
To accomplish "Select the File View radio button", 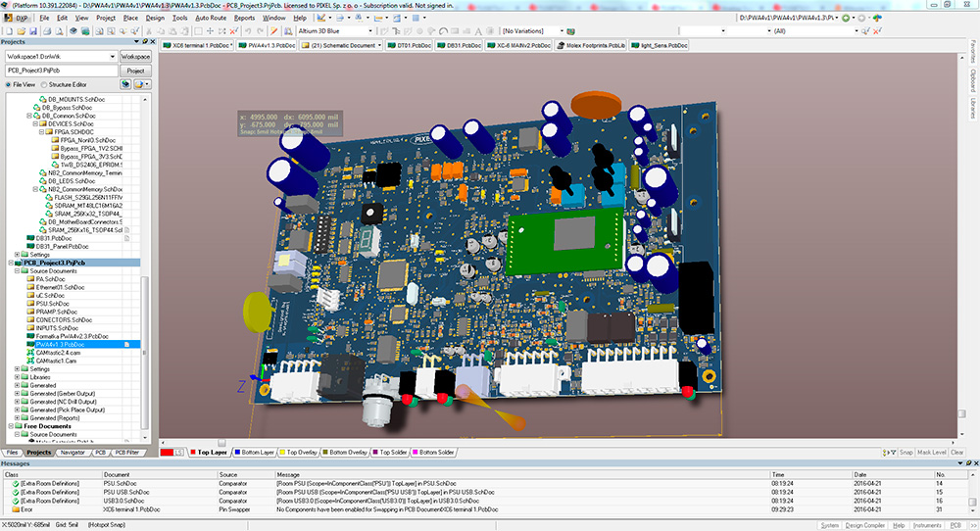I will tap(8, 85).
